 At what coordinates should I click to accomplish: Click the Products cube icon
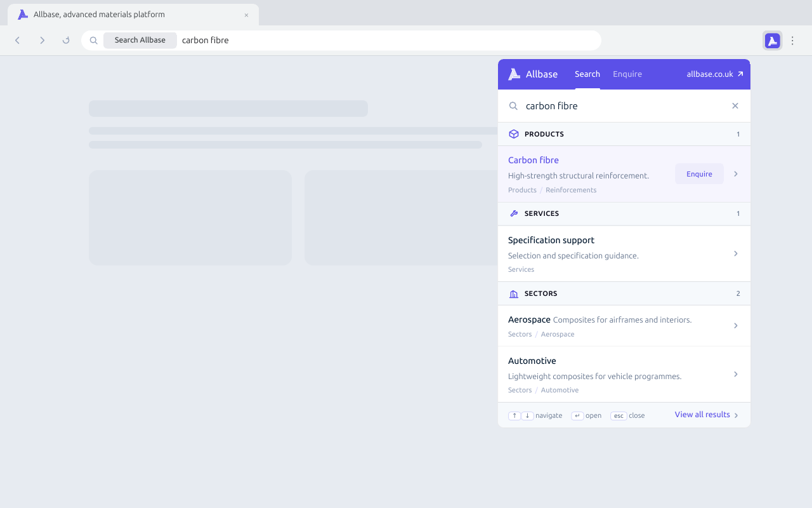[x=514, y=134]
